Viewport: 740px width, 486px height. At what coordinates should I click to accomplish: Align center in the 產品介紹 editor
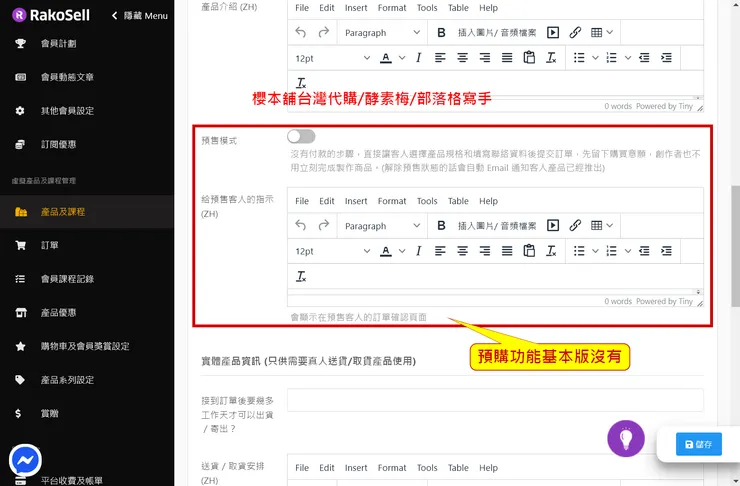462,58
